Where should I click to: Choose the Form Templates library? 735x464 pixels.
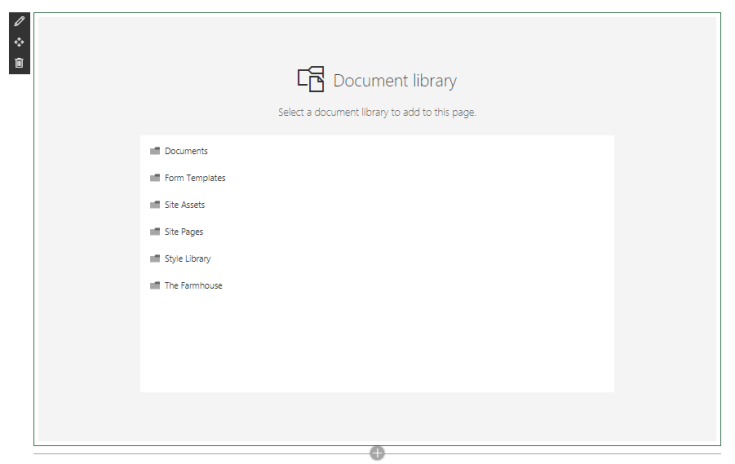click(195, 178)
